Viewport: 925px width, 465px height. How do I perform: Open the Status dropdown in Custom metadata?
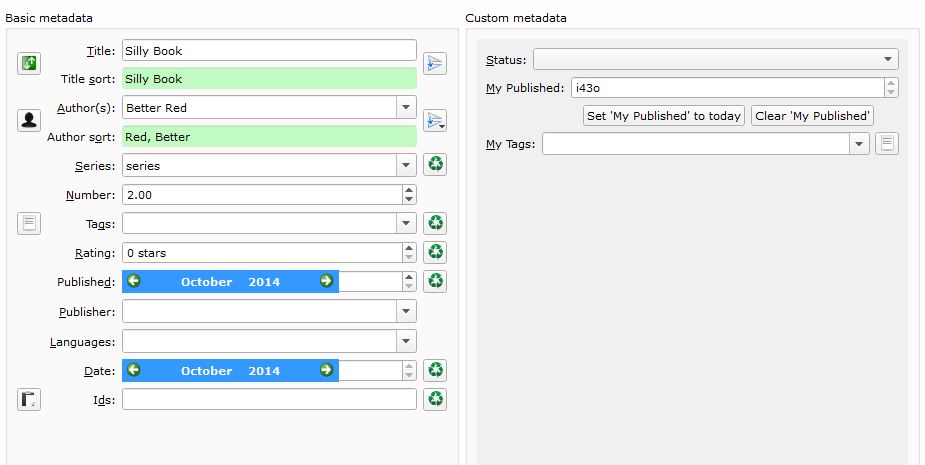pos(889,59)
